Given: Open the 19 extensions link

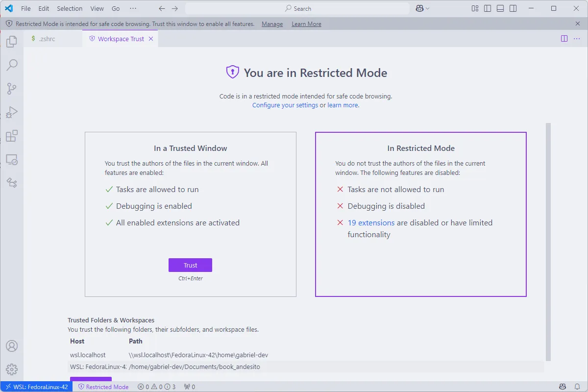Looking at the screenshot, I should (371, 222).
